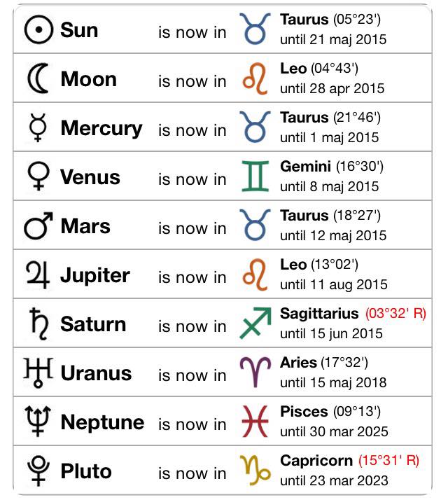Select the Jupiter row label

[95, 275]
